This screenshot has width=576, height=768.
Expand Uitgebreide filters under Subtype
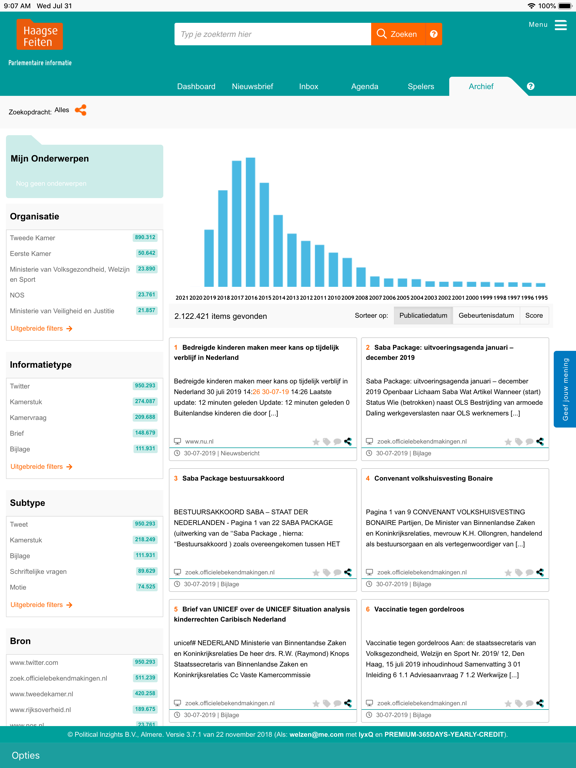click(41, 605)
